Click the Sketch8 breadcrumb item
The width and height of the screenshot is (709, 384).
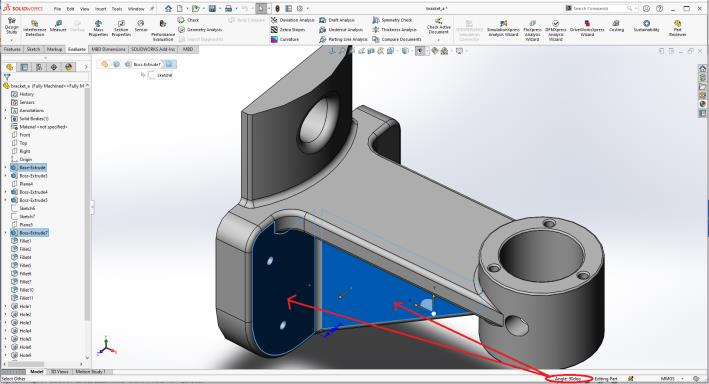(161, 75)
